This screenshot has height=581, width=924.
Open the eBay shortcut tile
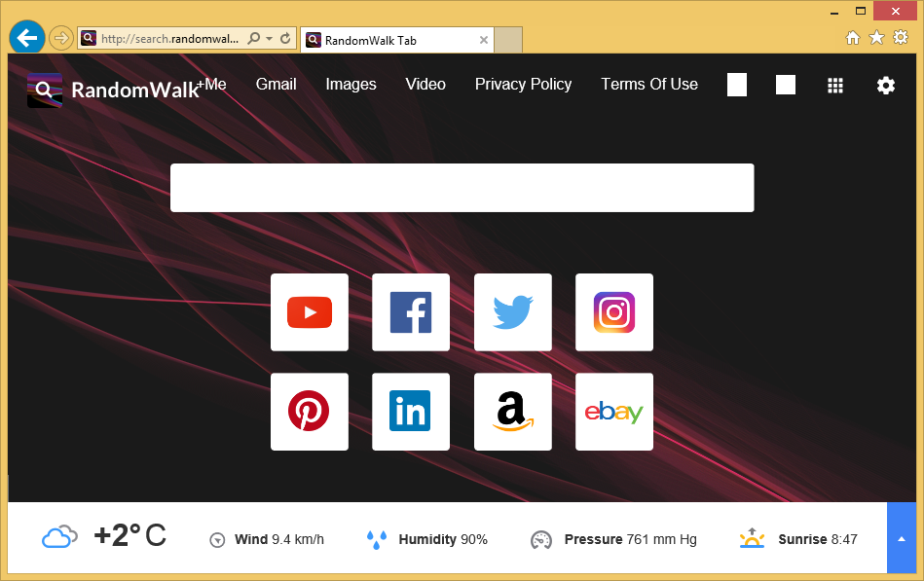(x=614, y=412)
